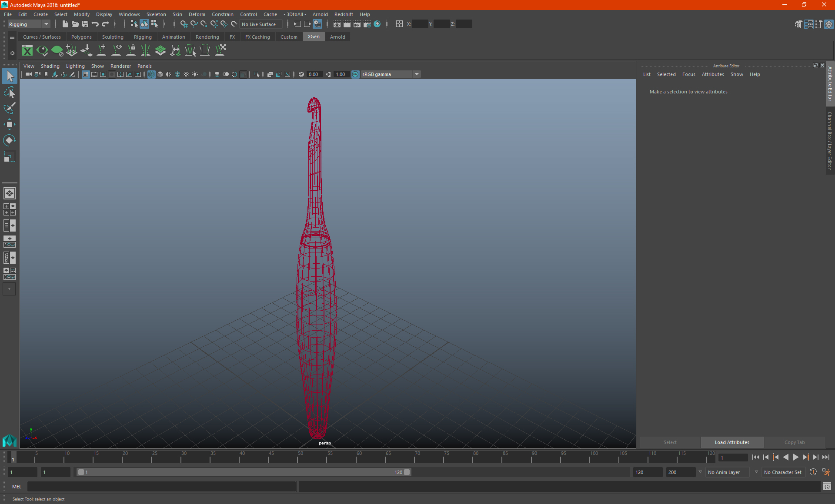Toggle wireframe display mode icon
This screenshot has height=504, width=835.
click(151, 74)
